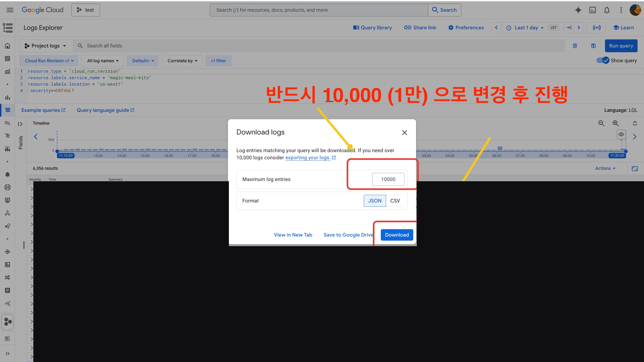
Task: Turn off the Show query toggle
Action: (x=603, y=61)
